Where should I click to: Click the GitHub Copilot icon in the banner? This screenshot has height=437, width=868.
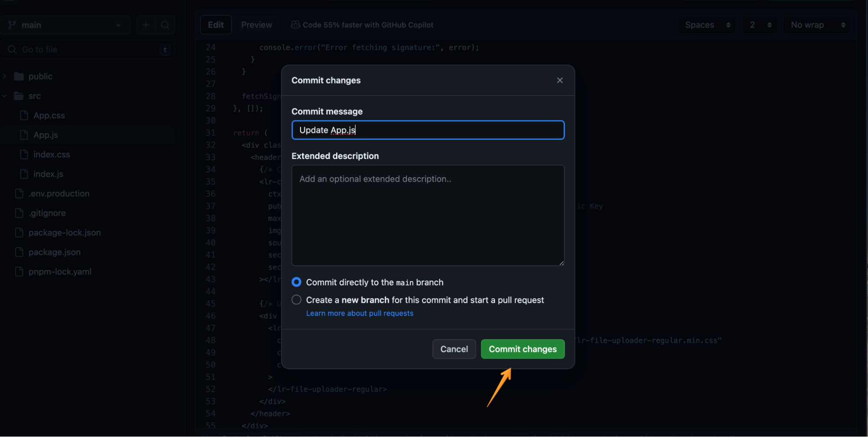295,25
